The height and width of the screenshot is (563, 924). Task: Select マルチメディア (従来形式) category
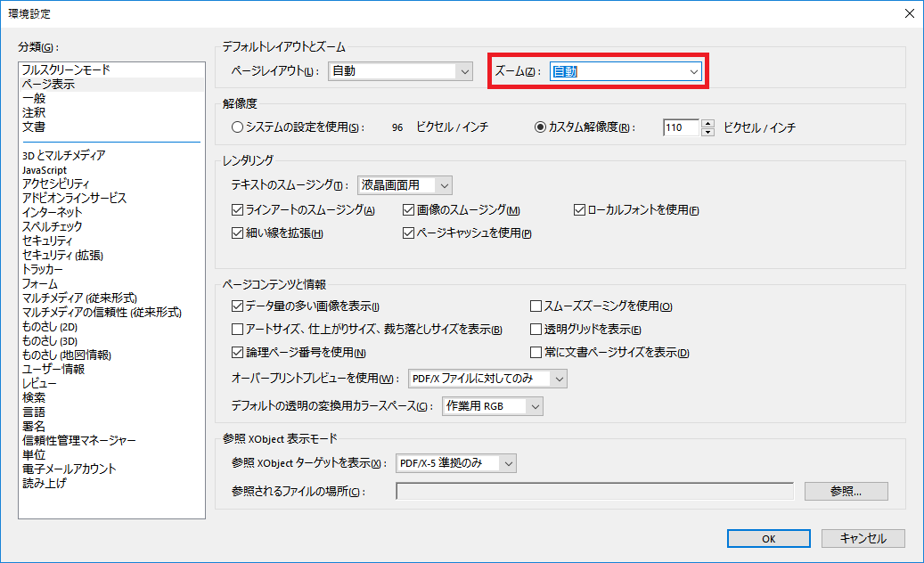(x=79, y=298)
